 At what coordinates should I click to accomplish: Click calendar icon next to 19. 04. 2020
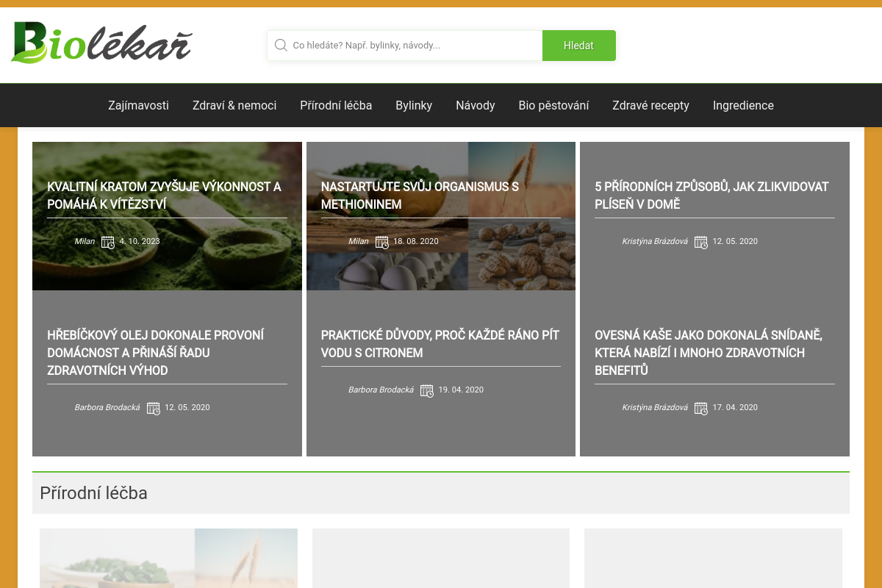(x=427, y=390)
